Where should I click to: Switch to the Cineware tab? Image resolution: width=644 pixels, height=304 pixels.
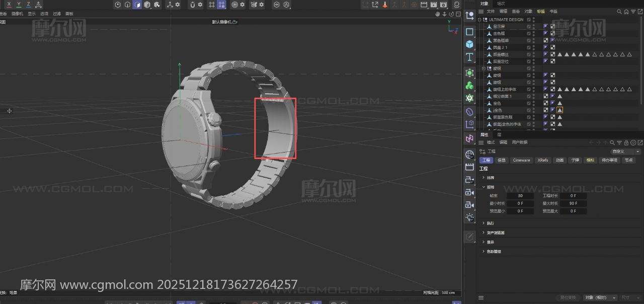coord(521,160)
